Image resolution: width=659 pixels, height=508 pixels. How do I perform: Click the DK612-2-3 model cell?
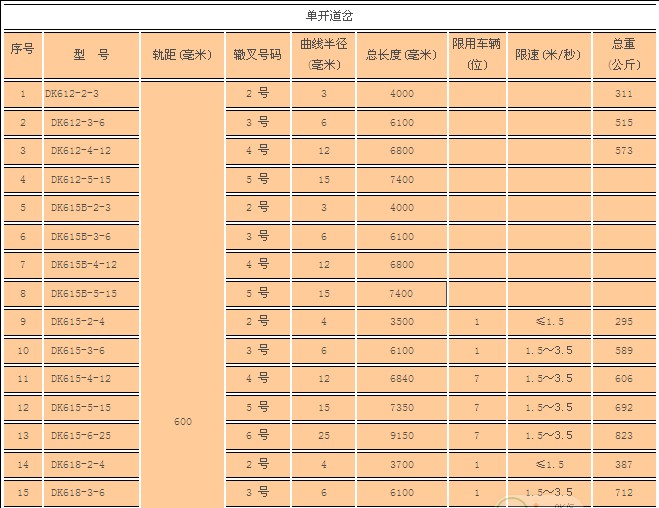[73, 93]
